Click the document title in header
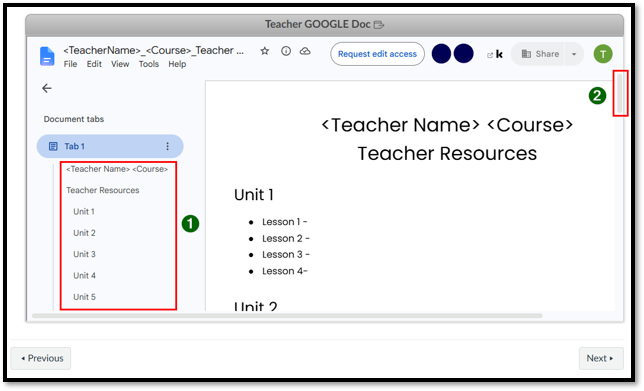 pos(154,50)
